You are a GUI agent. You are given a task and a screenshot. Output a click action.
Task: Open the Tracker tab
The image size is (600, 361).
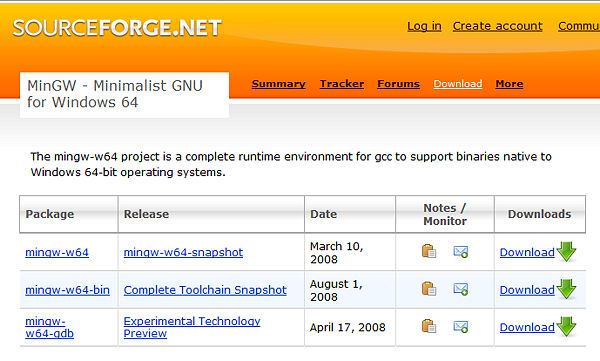342,84
